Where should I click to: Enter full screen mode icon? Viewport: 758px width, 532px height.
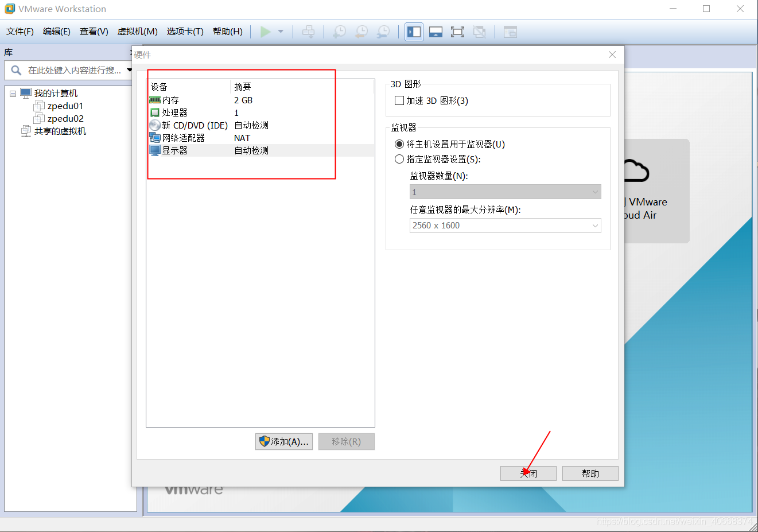pyautogui.click(x=457, y=32)
